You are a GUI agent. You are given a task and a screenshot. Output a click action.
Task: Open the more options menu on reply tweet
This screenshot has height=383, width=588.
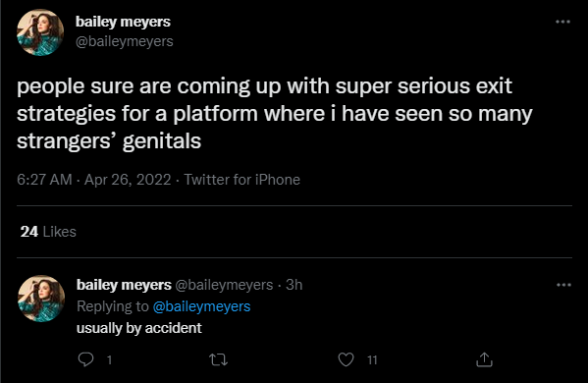tap(563, 285)
